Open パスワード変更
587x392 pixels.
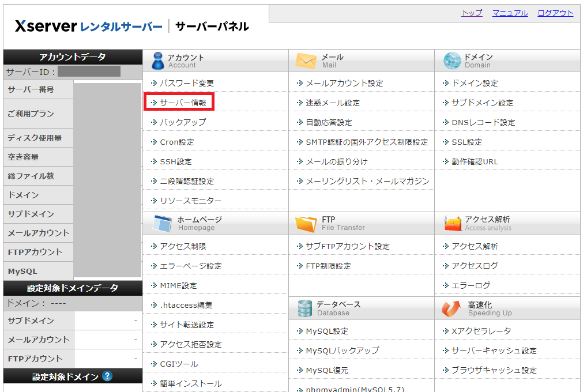point(187,83)
